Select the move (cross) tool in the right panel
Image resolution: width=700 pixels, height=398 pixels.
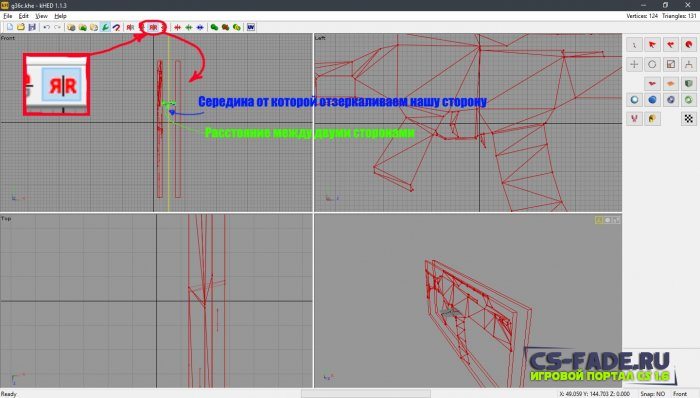[634, 64]
